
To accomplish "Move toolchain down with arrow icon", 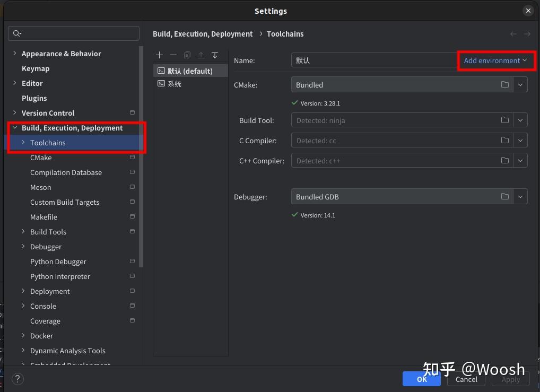I will tap(215, 55).
